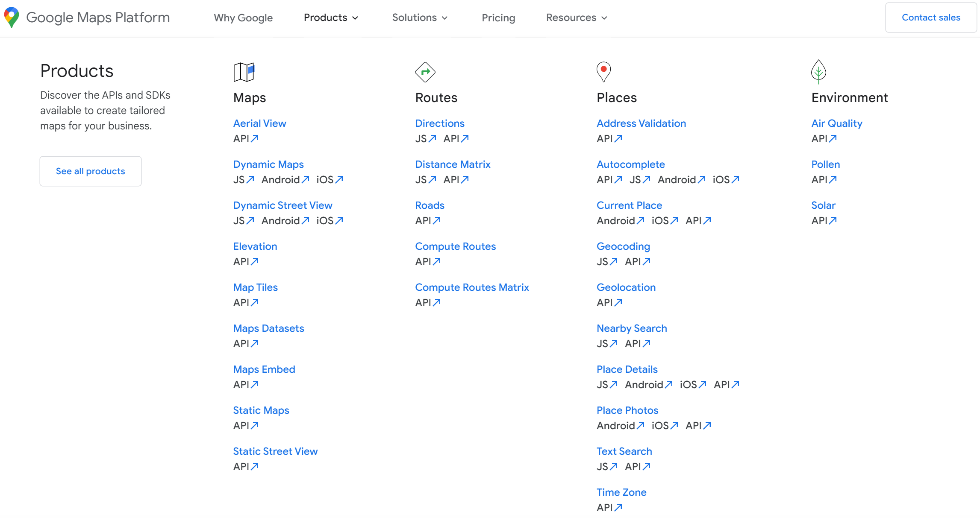Open the Dynamic Maps Android SDK link

pos(285,180)
